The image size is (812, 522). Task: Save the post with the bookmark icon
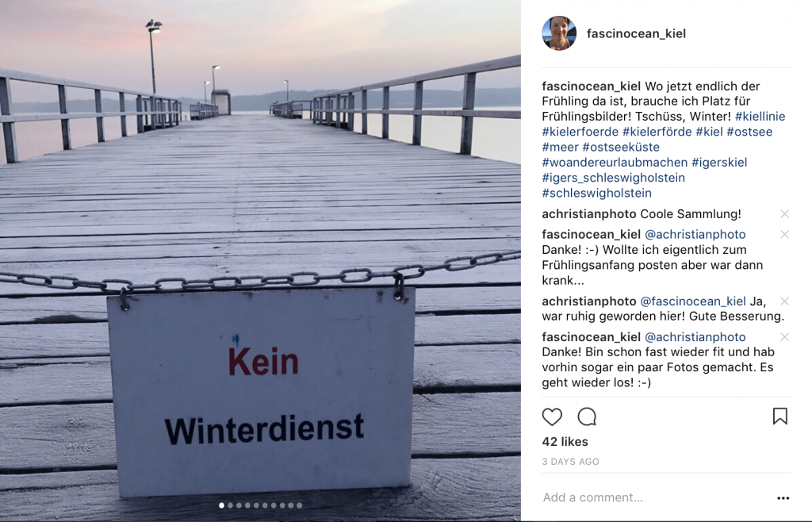[x=780, y=416]
